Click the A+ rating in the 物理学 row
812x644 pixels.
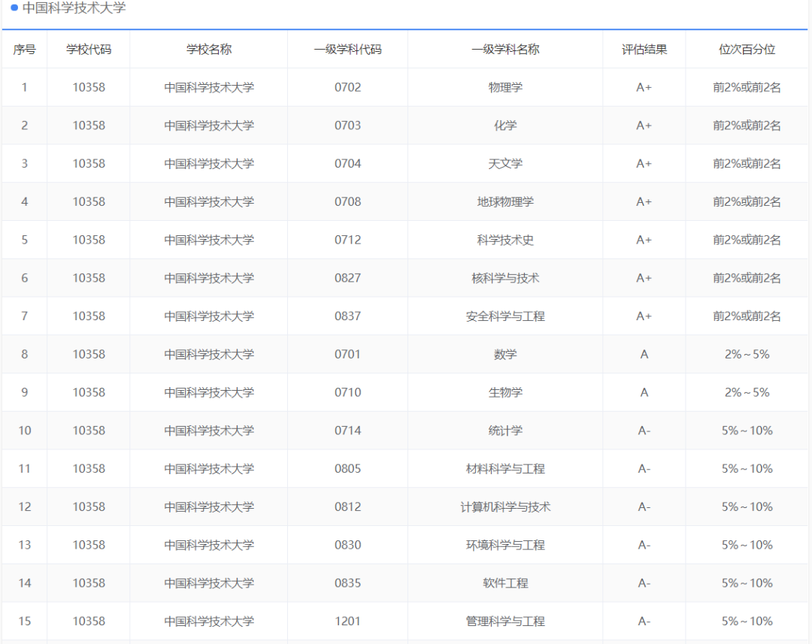[644, 87]
